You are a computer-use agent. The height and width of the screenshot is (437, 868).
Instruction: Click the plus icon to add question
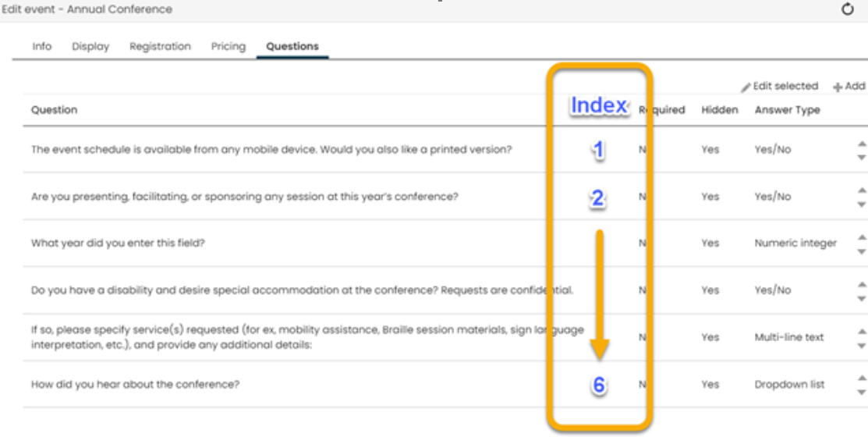838,87
